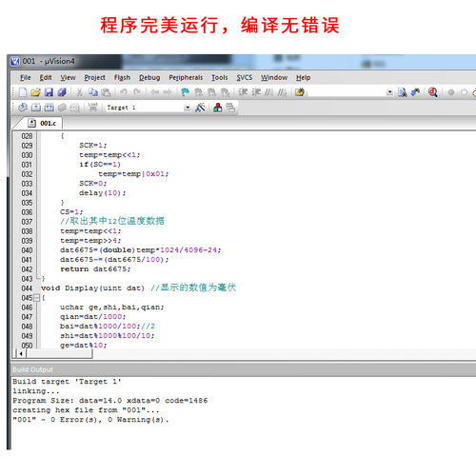
Task: Open the Peripherals menu
Action: point(186,77)
